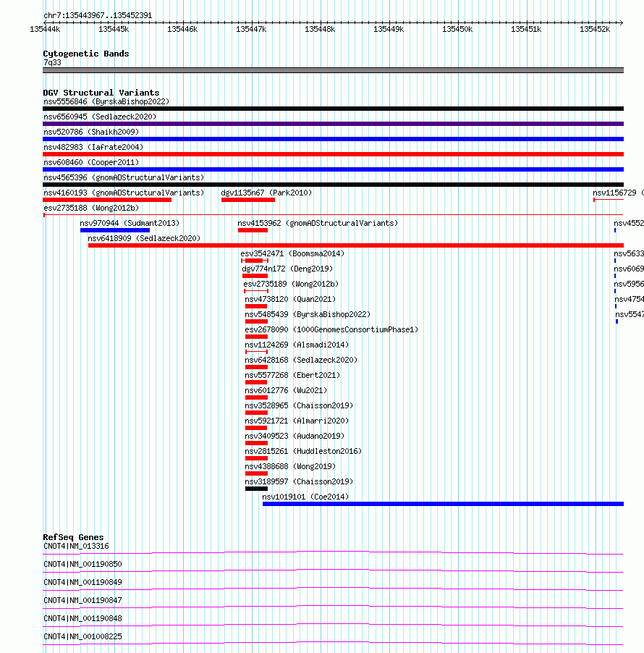644x653 pixels.
Task: Click the nsv6560945 (Sedlazeck2020) purple variant bar
Action: pos(333,124)
